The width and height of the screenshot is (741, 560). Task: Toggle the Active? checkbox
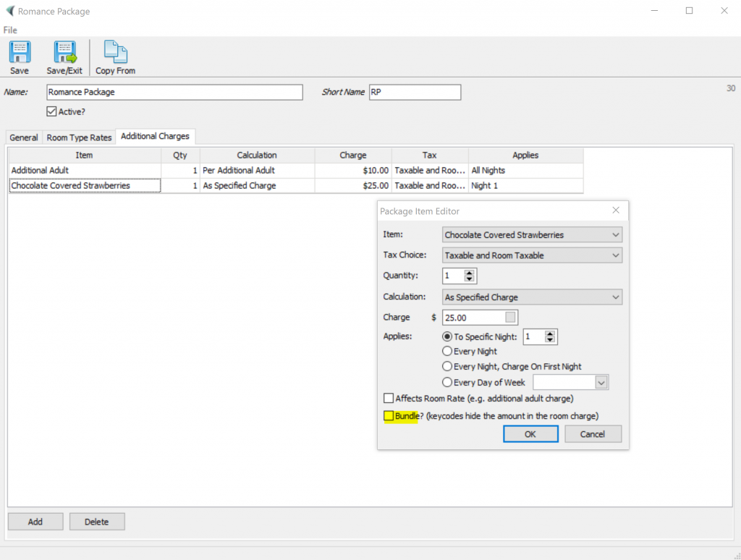pos(51,111)
